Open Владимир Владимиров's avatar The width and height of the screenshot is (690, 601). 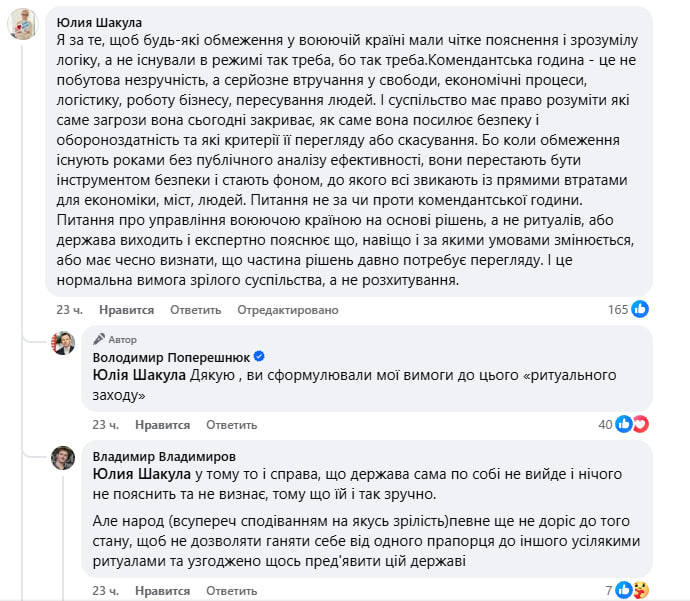(x=64, y=458)
